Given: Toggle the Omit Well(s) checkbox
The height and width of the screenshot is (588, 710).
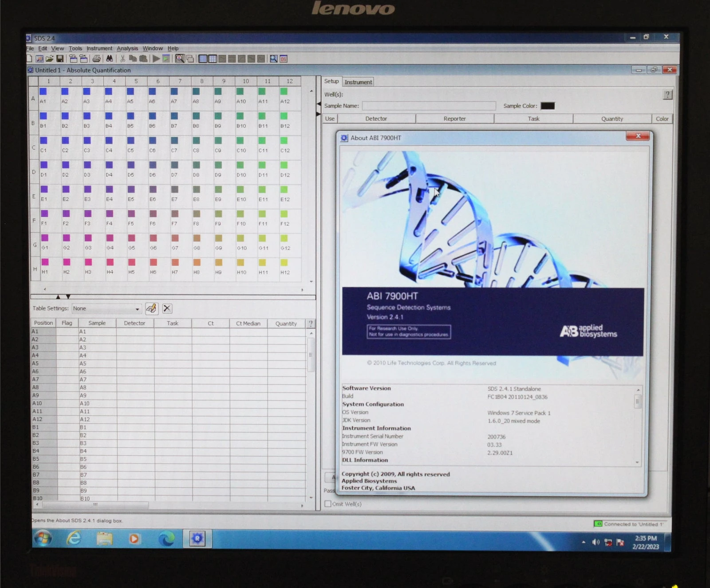Looking at the screenshot, I should [328, 504].
